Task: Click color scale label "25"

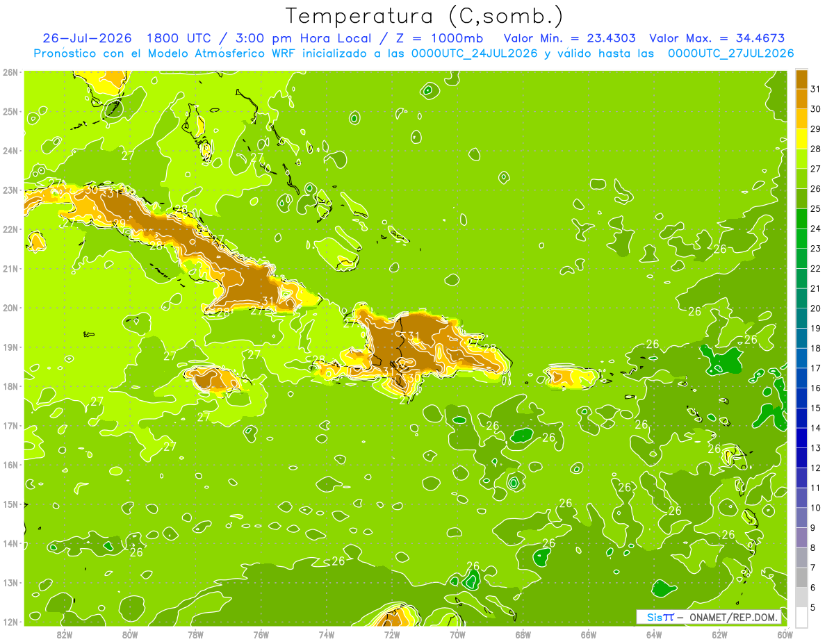Action: [815, 208]
